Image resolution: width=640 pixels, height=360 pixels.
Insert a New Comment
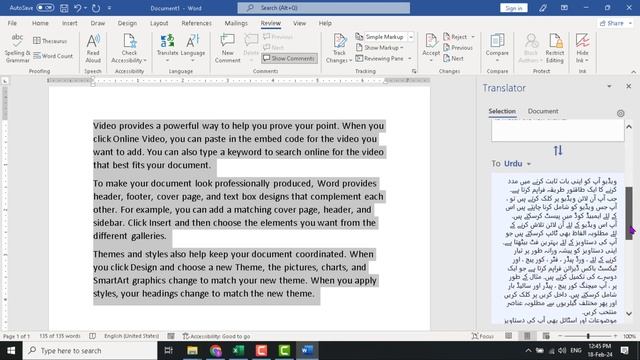tap(227, 48)
